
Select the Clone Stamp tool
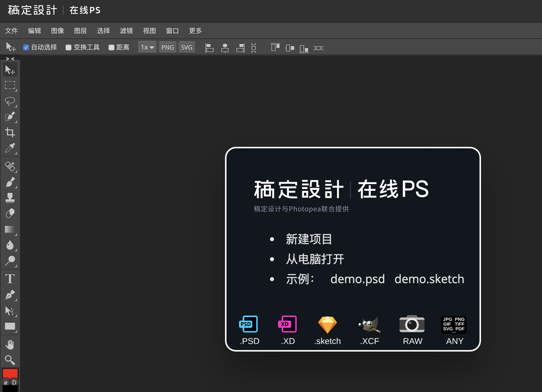[10, 197]
